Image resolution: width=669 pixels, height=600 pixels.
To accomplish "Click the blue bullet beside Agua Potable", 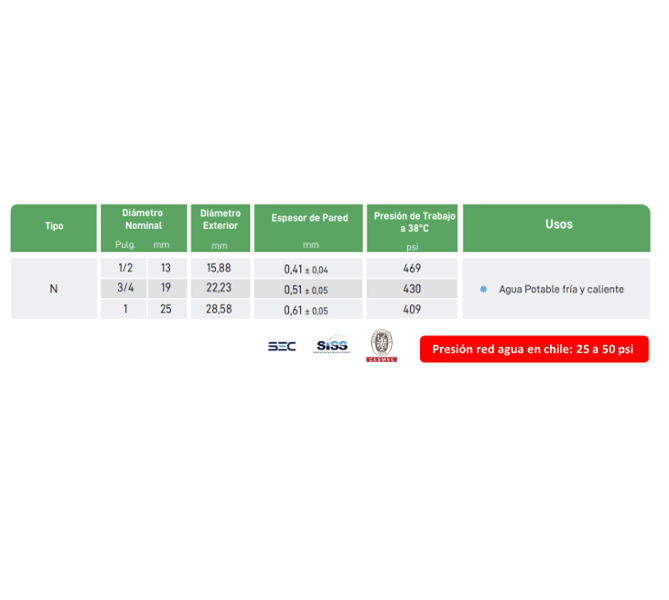I will [484, 289].
